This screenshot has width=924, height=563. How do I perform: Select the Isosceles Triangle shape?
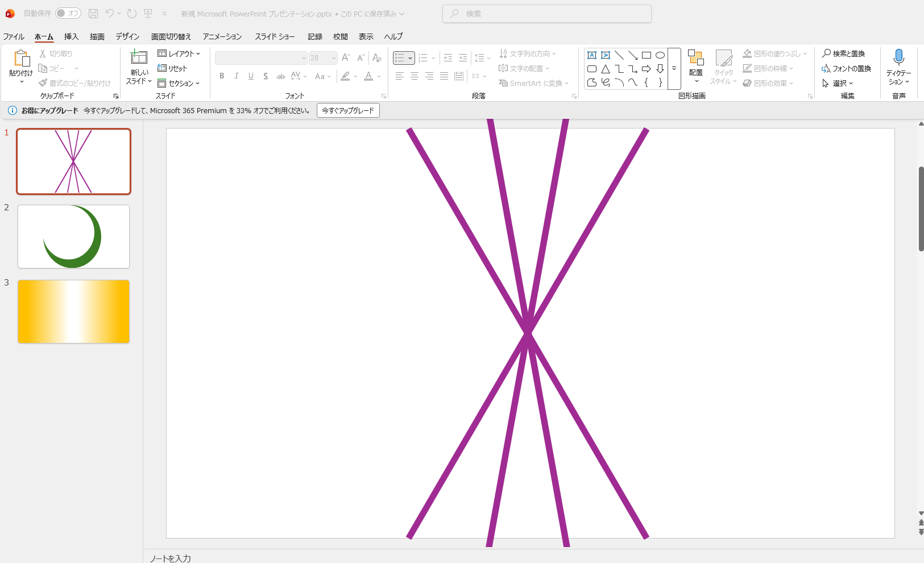coord(605,69)
